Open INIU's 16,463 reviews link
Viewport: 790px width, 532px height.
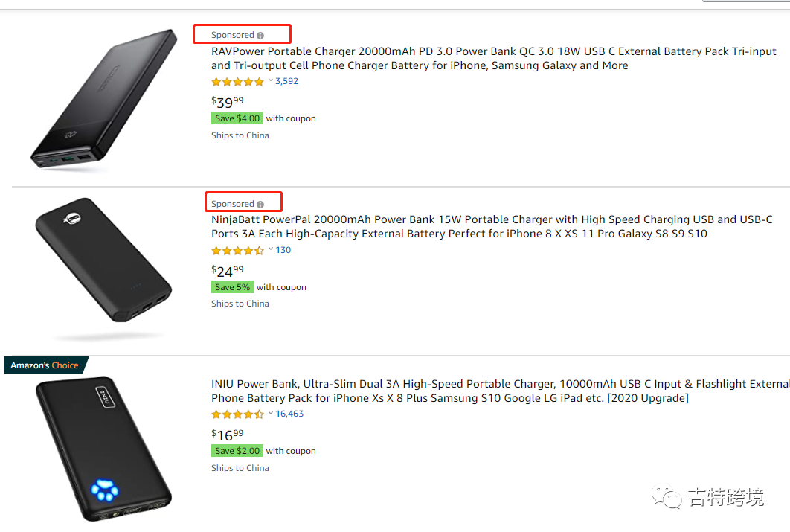click(x=289, y=414)
